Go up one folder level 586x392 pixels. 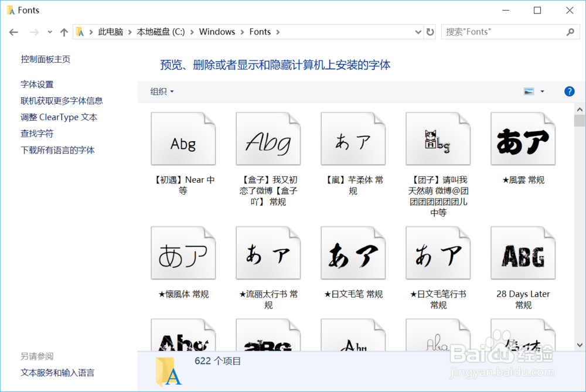pyautogui.click(x=64, y=32)
